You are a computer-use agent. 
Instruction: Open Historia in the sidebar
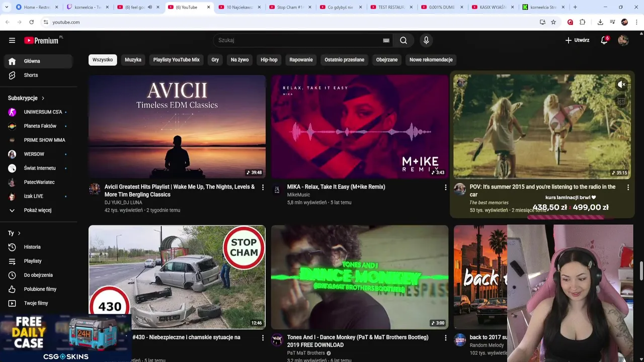(x=39, y=247)
